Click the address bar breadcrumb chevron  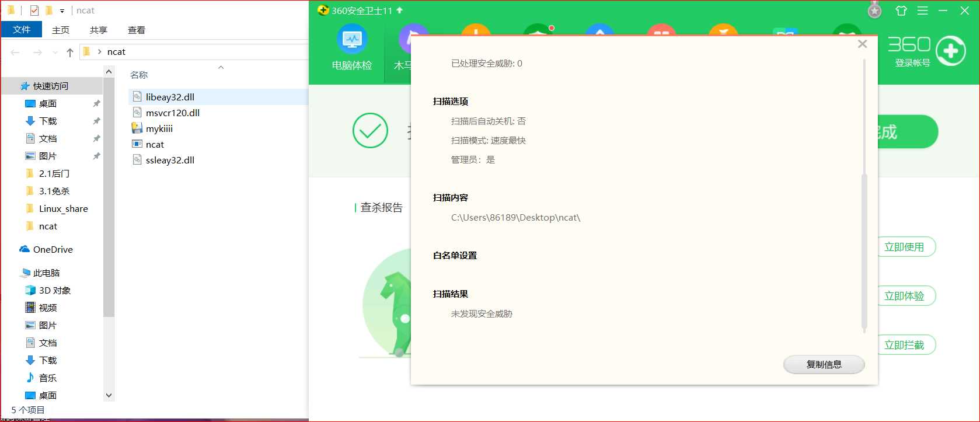(x=100, y=51)
